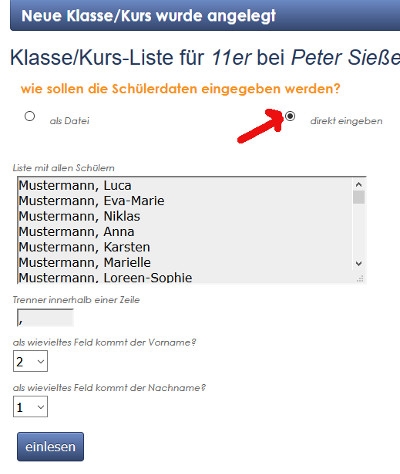This screenshot has height=474, width=400.
Task: Click the "direkt eingeben" label text
Action: pyautogui.click(x=346, y=121)
